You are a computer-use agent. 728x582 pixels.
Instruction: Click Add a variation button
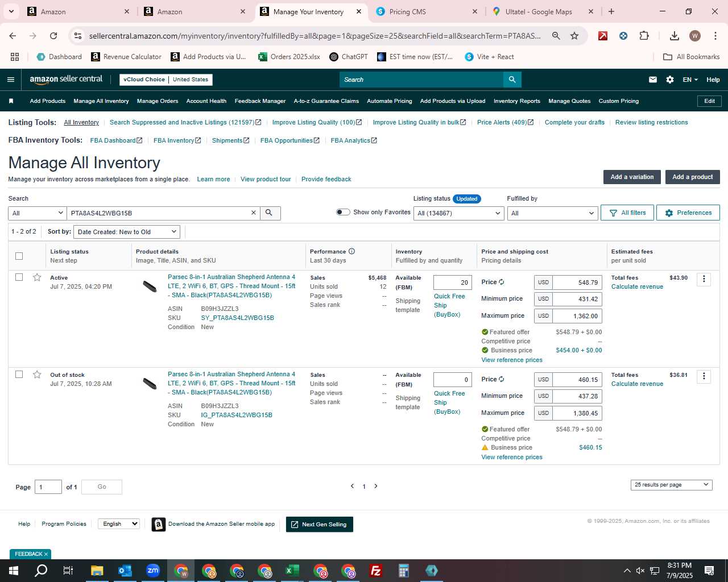click(x=632, y=177)
